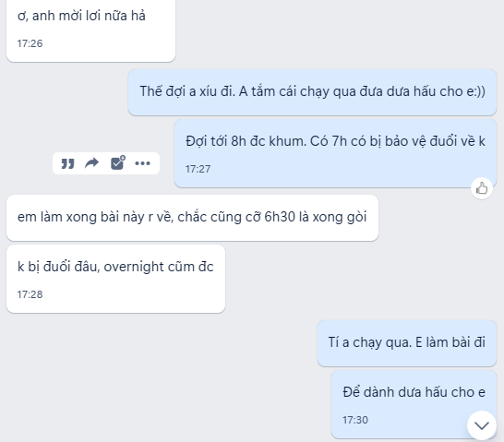504x442 pixels.
Task: React with the thumbs-up like icon
Action: (482, 188)
